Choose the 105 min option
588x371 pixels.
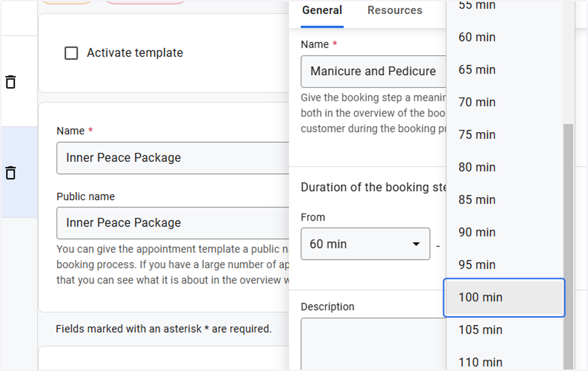(x=505, y=330)
